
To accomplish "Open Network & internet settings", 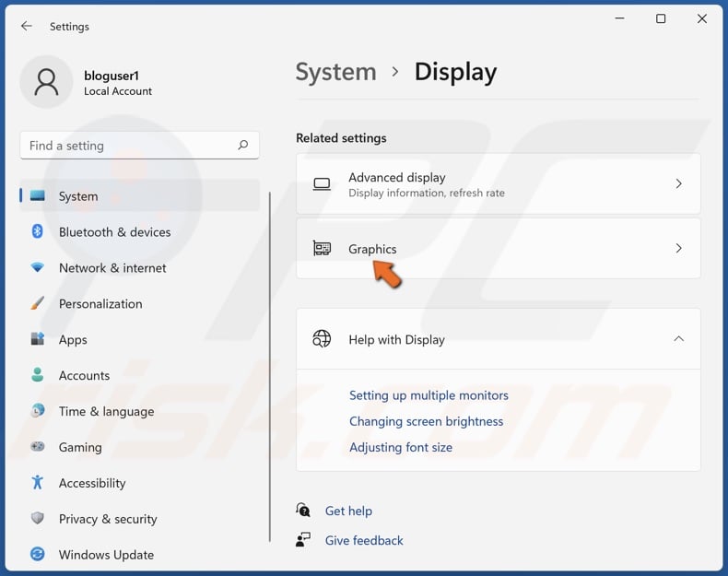I will 140,268.
